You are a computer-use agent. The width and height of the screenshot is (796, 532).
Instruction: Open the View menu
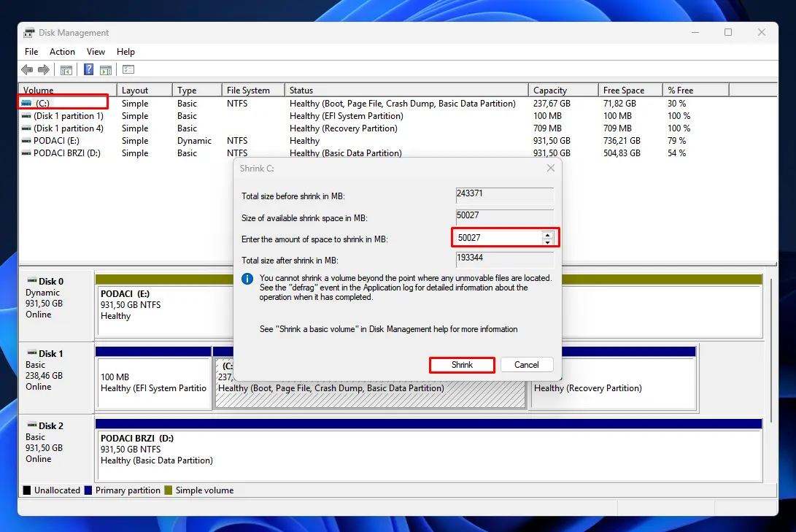point(96,52)
